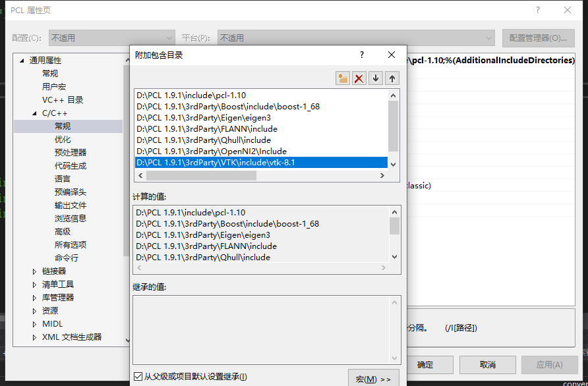Click the 配置管理器(O)... button
Screen dimensions: 588x386
pos(538,38)
